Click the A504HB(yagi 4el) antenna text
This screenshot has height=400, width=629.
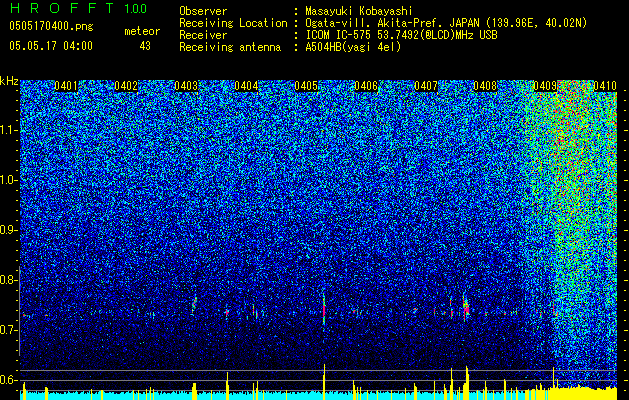pyautogui.click(x=353, y=47)
